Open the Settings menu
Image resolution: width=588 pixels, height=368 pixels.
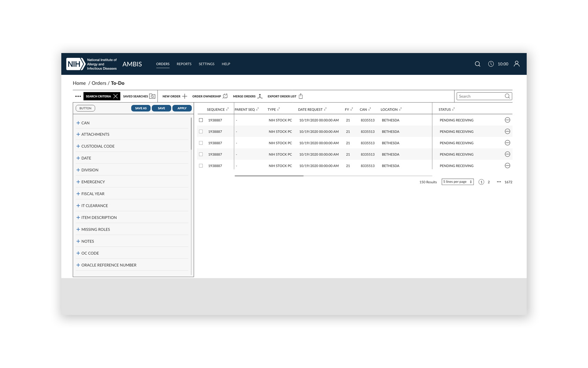[206, 64]
